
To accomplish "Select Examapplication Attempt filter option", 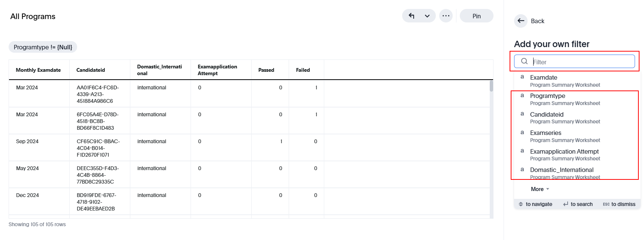I will (x=564, y=152).
